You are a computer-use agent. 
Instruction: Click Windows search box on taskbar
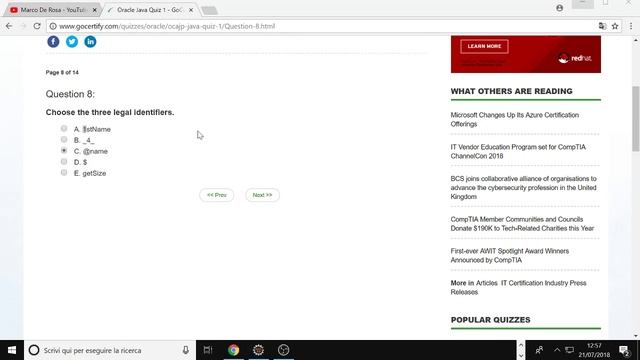pyautogui.click(x=110, y=350)
